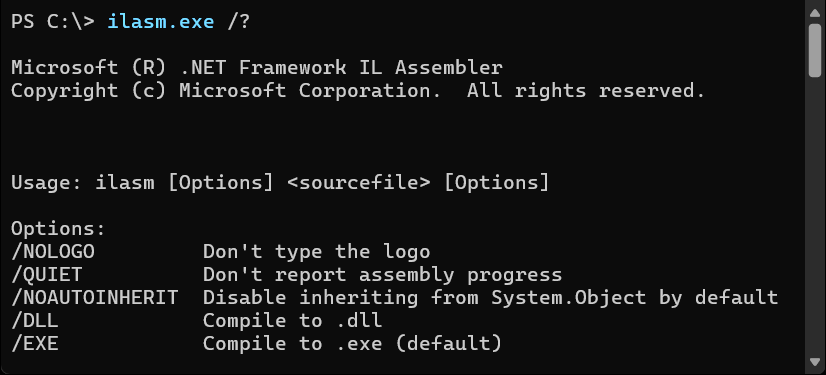This screenshot has height=375, width=826.
Task: Click the /NOLOGO option text
Action: (53, 252)
